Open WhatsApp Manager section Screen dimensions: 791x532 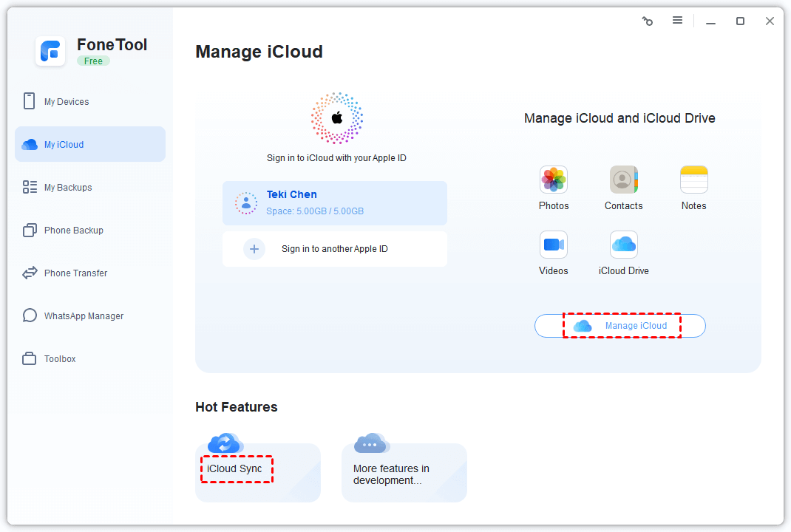click(x=84, y=316)
